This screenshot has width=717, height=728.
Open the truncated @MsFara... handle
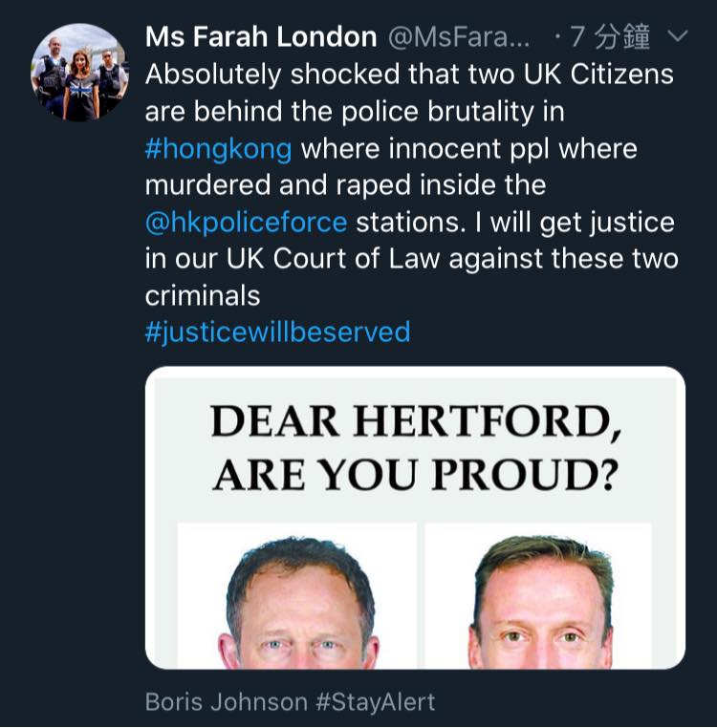click(459, 37)
